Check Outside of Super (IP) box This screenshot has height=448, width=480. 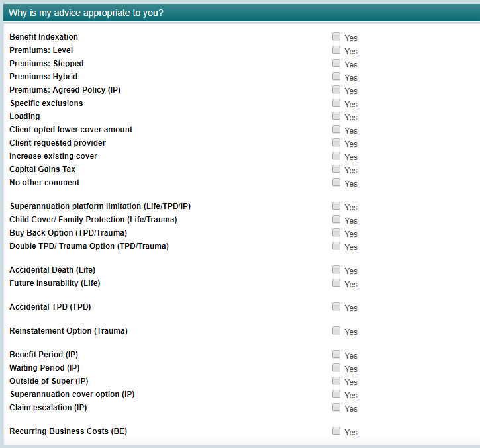tap(336, 381)
